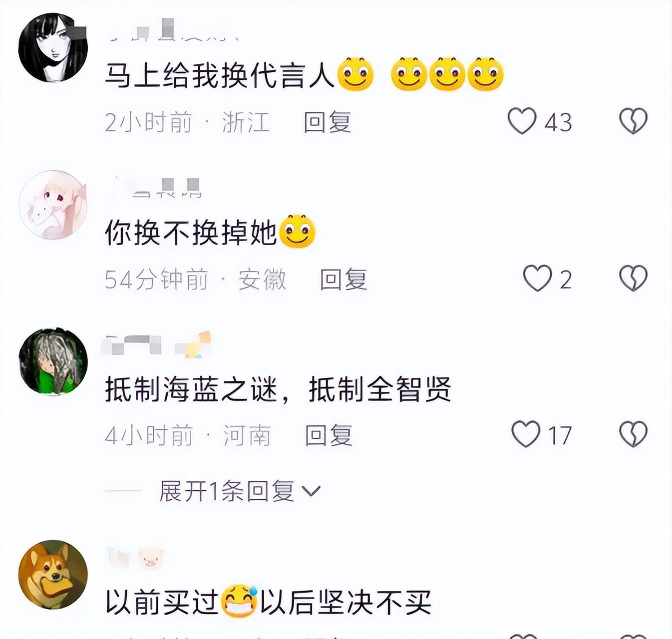This screenshot has height=639, width=672.
Task: Tap broken heart on the 安徽 comment
Action: (x=633, y=278)
